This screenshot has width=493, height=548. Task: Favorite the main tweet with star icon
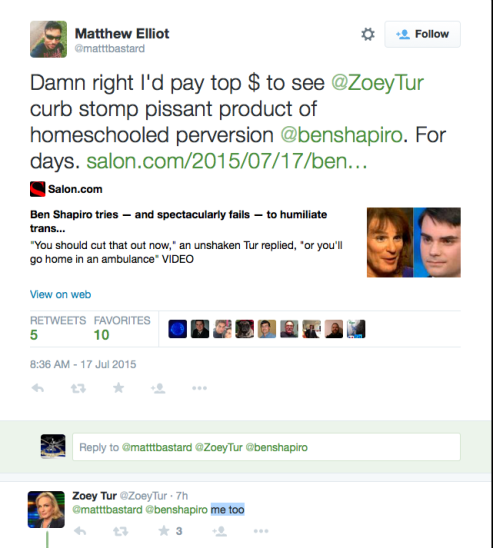[x=118, y=388]
